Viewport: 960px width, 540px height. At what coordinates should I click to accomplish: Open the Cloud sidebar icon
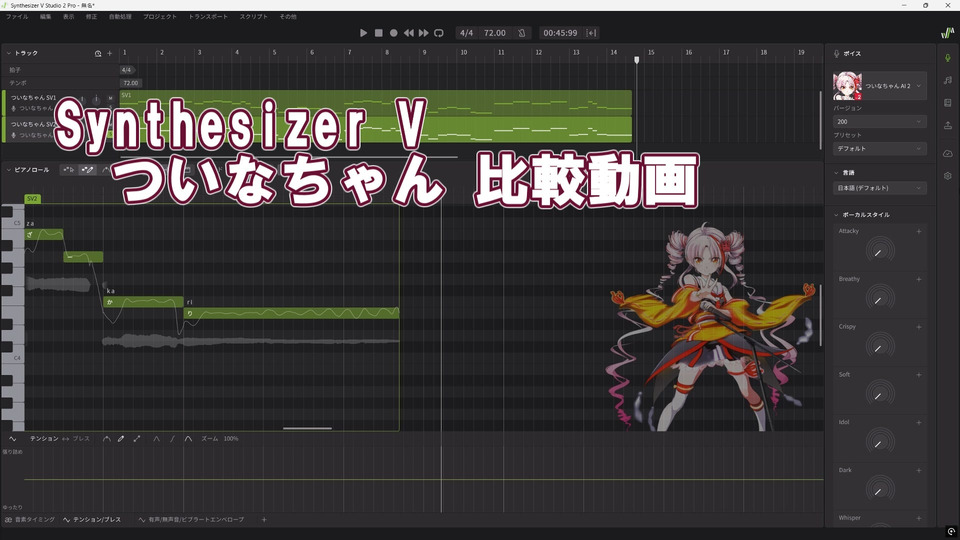click(948, 153)
